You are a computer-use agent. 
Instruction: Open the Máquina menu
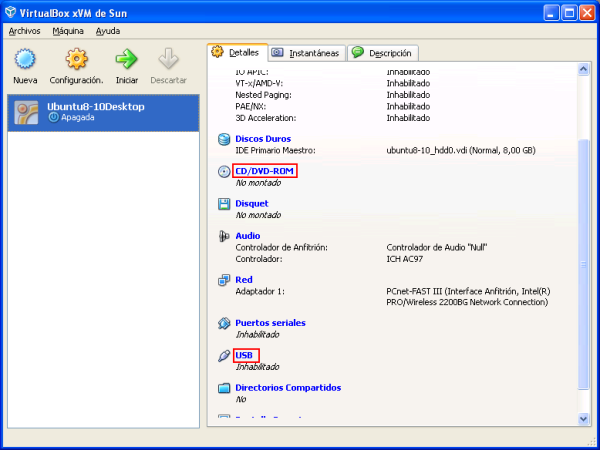68,31
